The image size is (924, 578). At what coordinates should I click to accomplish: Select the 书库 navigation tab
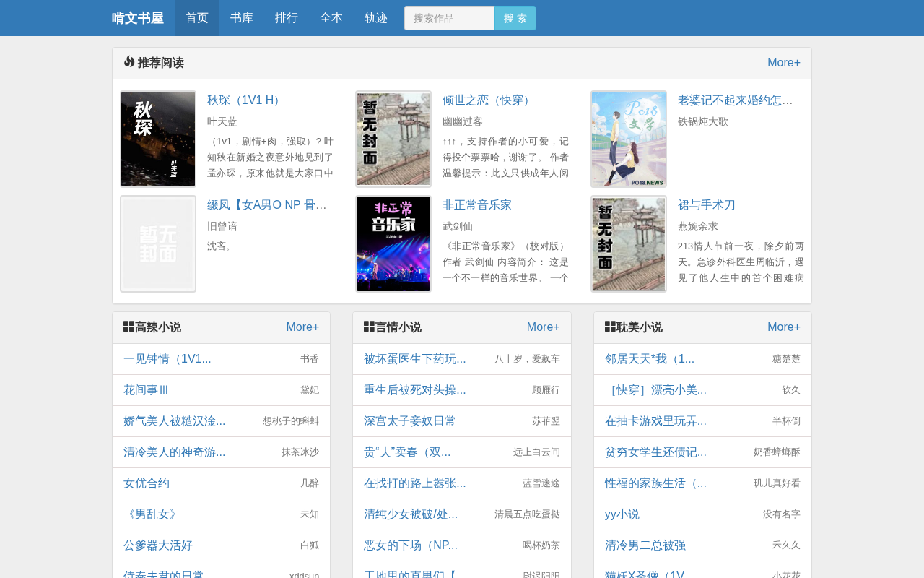coord(242,18)
